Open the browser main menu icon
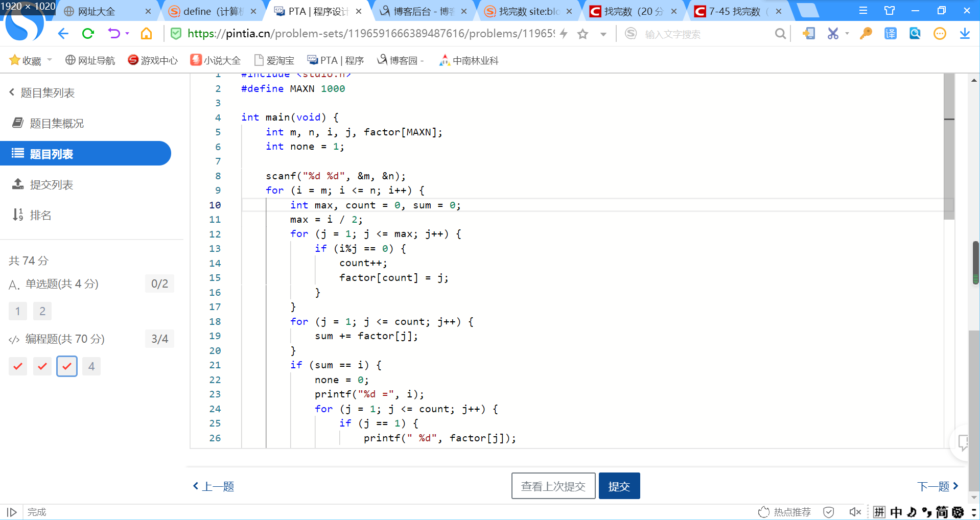The image size is (980, 520). [x=863, y=11]
